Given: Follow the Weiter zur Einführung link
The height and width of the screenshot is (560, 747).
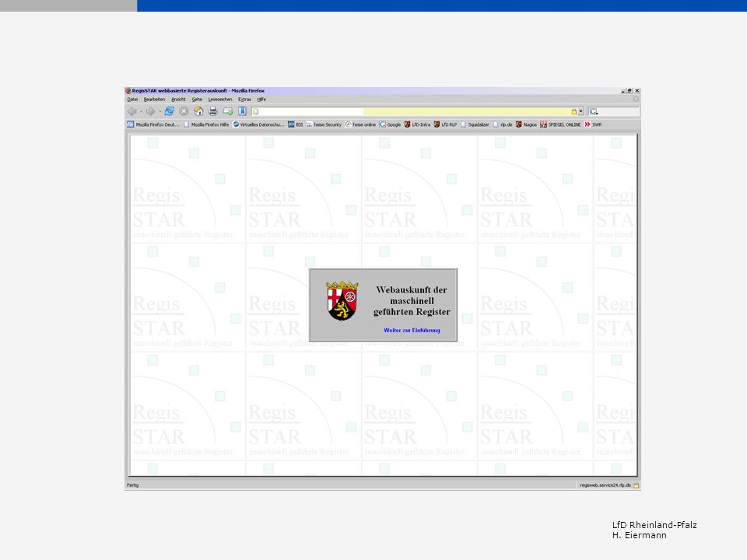Looking at the screenshot, I should [412, 330].
